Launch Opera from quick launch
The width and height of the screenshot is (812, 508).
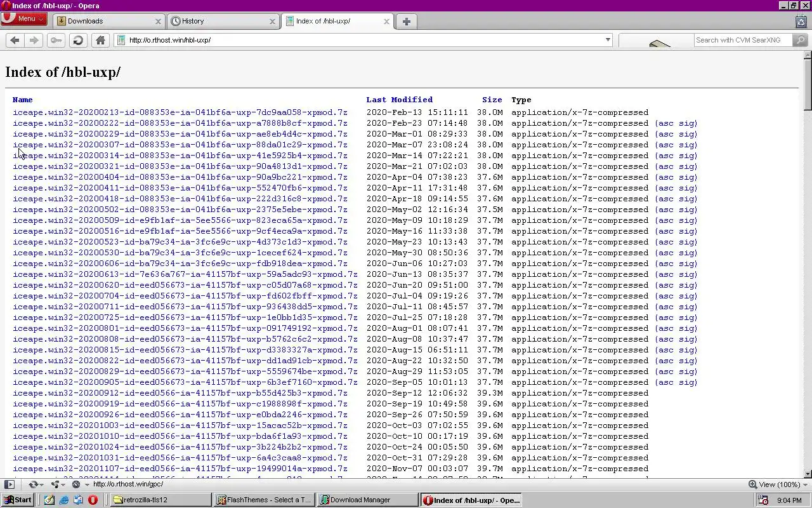point(93,500)
